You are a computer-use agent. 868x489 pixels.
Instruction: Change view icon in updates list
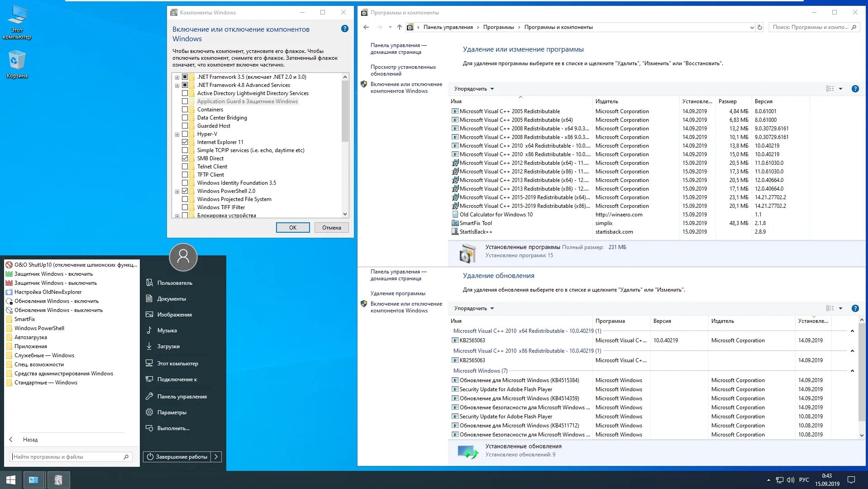click(x=830, y=308)
